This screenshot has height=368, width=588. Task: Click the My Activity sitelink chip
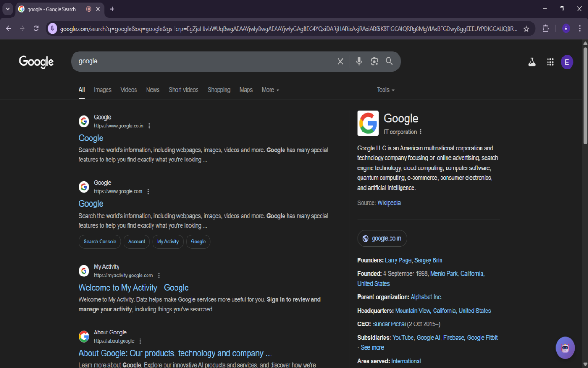click(168, 241)
